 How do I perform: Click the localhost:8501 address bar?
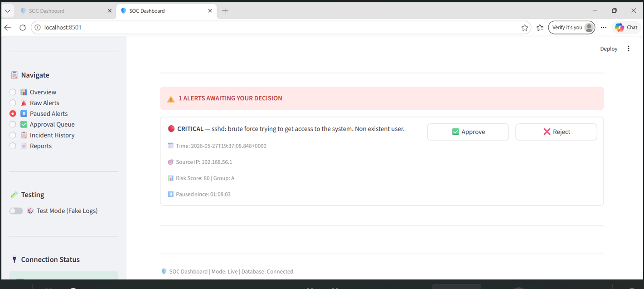(281, 28)
